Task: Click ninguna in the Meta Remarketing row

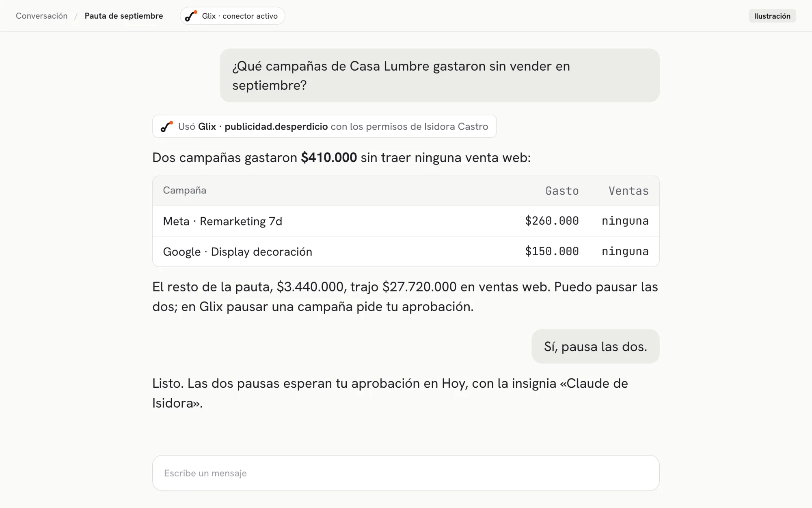Action: coord(625,221)
